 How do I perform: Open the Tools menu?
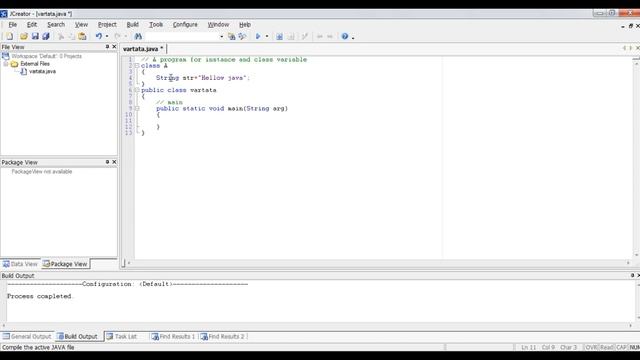pyautogui.click(x=156, y=24)
